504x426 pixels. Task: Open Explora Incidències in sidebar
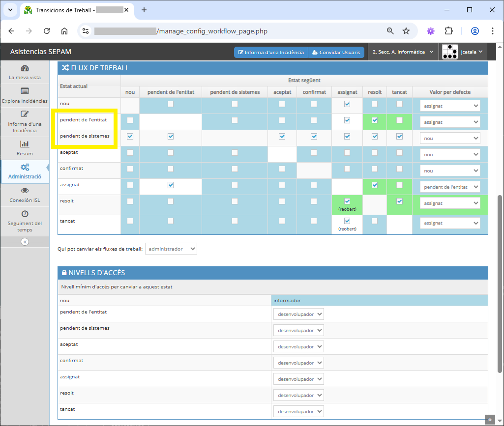25,95
